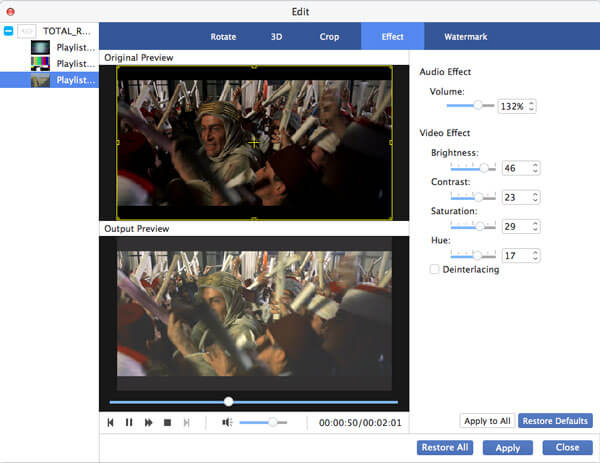
Task: Click the Brightness stepper arrows
Action: click(535, 168)
